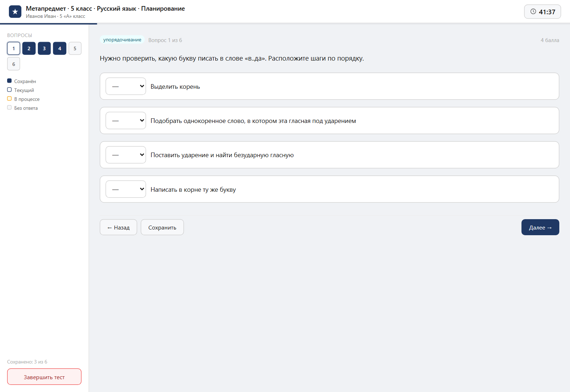Image resolution: width=570 pixels, height=392 pixels.
Task: Click the «упорядочивание» question type tag
Action: [x=122, y=40]
